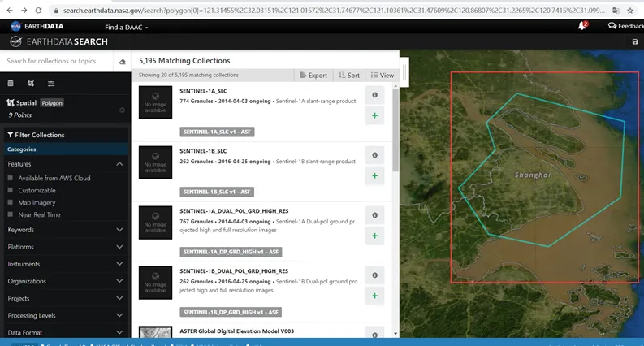The height and width of the screenshot is (346, 644).
Task: Clear search with the eraser icon
Action: point(122,62)
